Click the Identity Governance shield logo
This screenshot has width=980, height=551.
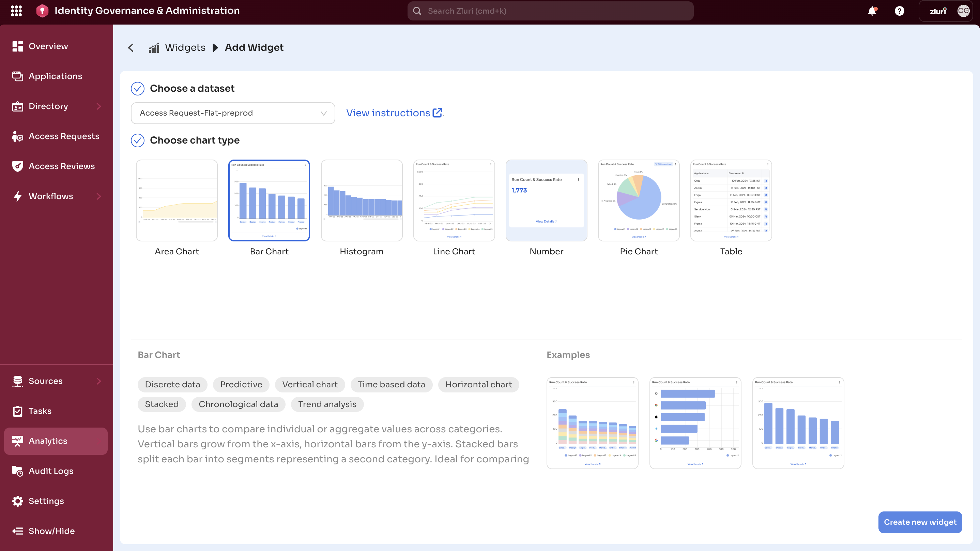pos(42,11)
